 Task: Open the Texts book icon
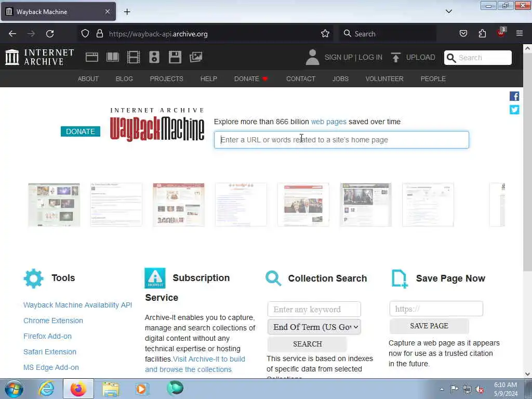[113, 57]
